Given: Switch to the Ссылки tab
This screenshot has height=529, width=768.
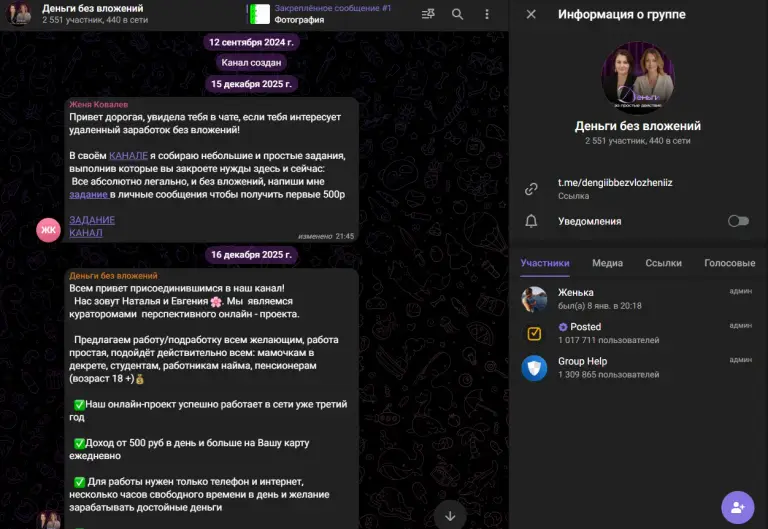Looking at the screenshot, I should tap(663, 263).
